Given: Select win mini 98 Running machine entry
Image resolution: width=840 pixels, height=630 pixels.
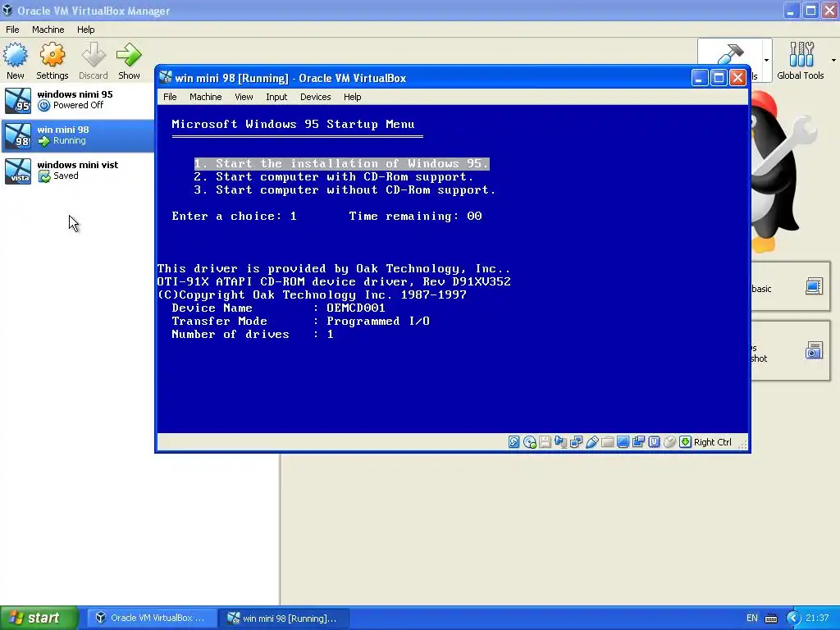Looking at the screenshot, I should pyautogui.click(x=77, y=135).
